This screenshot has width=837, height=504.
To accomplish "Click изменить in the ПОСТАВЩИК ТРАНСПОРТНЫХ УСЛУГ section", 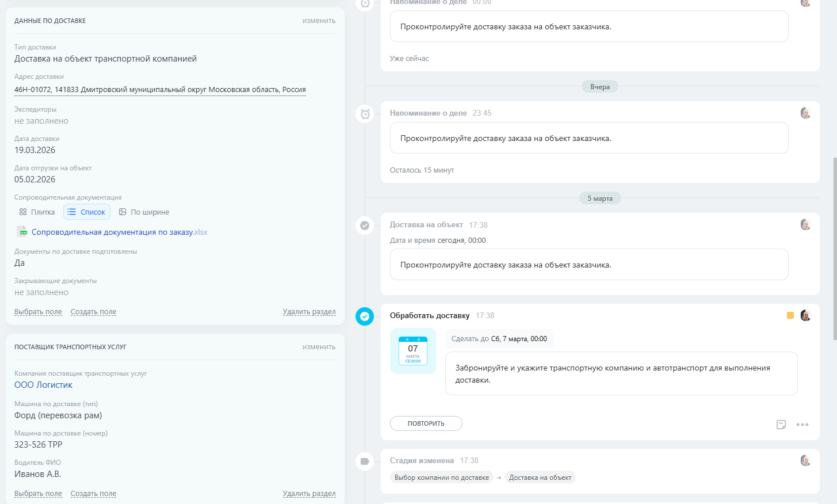I will click(x=319, y=347).
